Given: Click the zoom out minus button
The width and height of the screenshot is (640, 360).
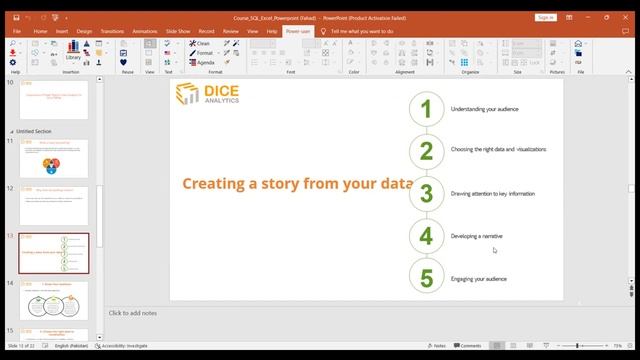Looking at the screenshot, I should click(x=558, y=346).
